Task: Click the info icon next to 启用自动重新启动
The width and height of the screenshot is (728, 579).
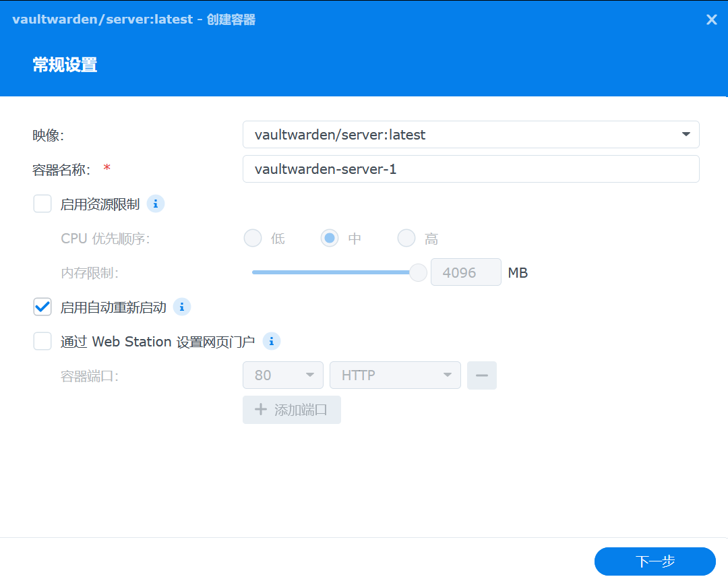Action: (181, 307)
